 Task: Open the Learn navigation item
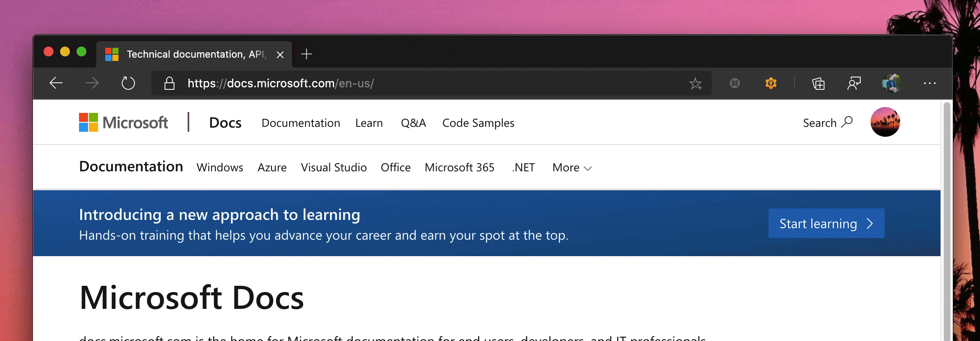pyautogui.click(x=369, y=123)
